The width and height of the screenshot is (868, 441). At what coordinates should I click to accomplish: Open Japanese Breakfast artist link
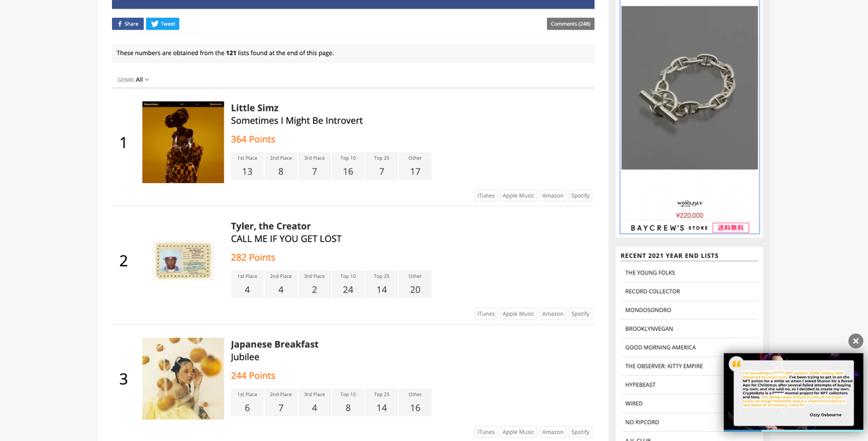tap(275, 344)
